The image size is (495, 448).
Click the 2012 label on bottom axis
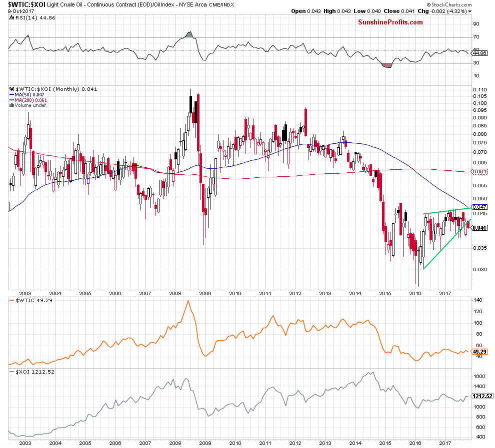[295, 443]
